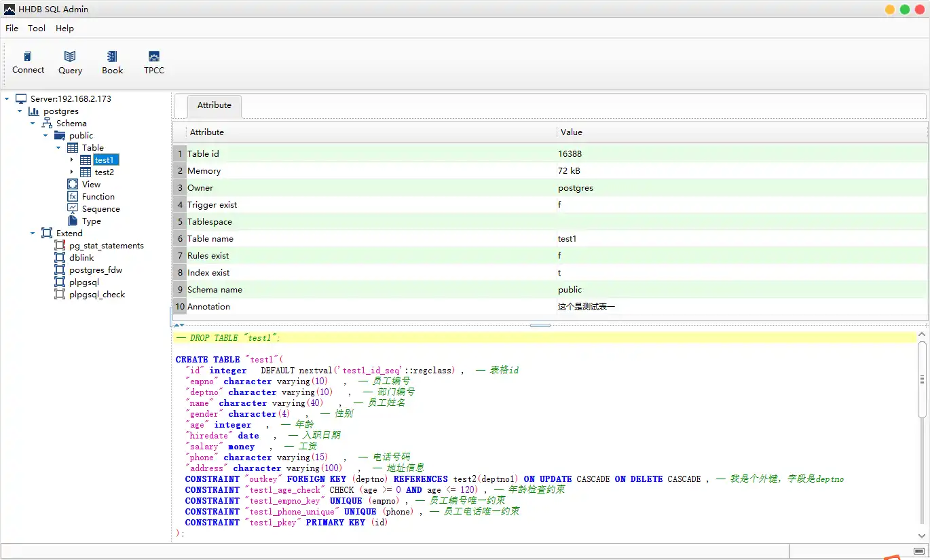930x560 pixels.
Task: Click the pg_stat_statements extension icon
Action: (60, 246)
